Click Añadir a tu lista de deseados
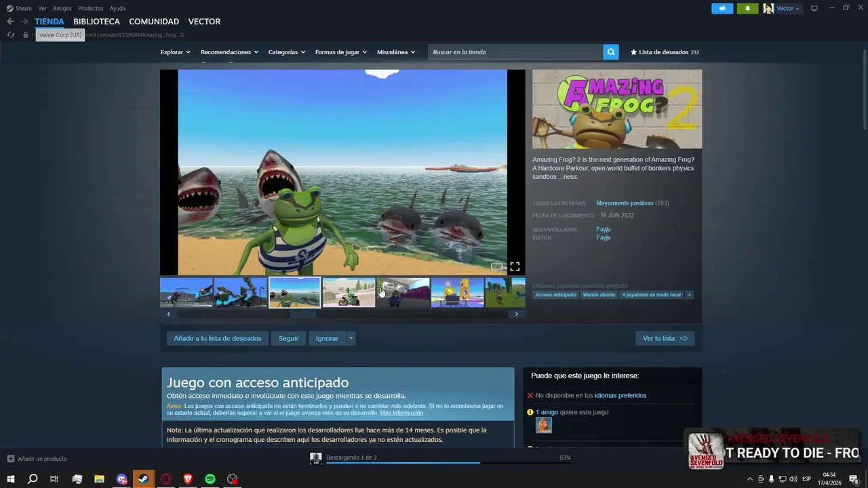868x488 pixels. tap(218, 338)
